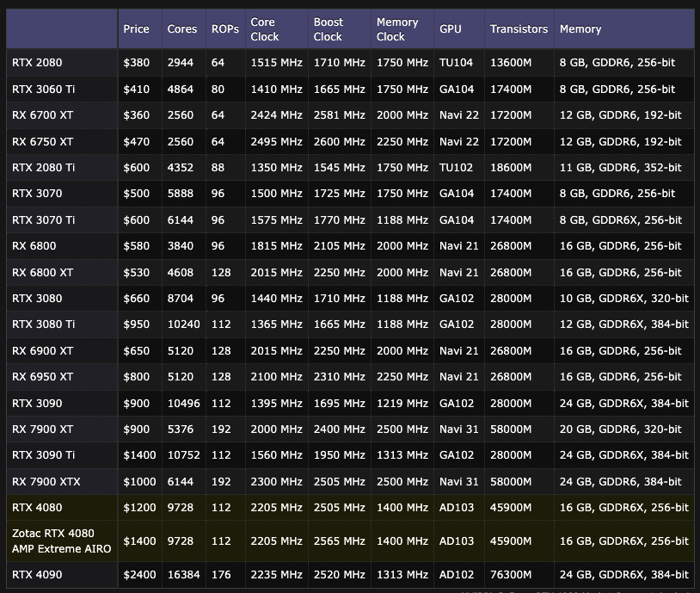Select the RTX 4090 row name

pyautogui.click(x=37, y=575)
